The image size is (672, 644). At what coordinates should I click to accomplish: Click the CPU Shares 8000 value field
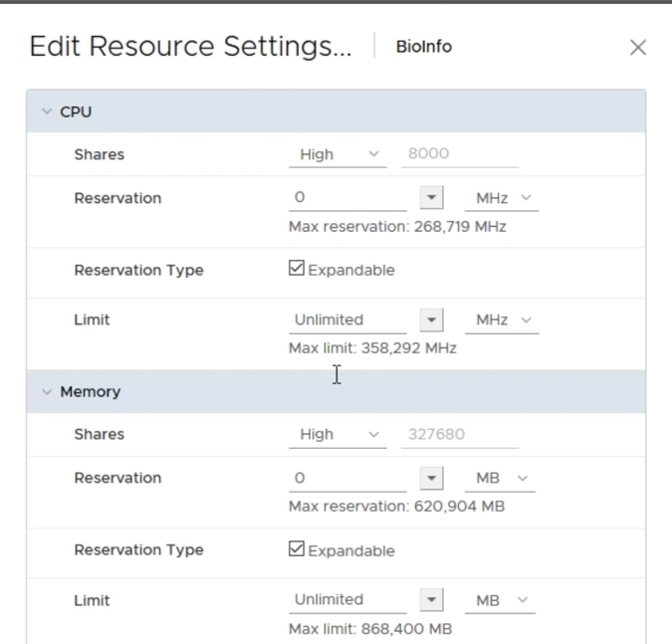pyautogui.click(x=459, y=154)
